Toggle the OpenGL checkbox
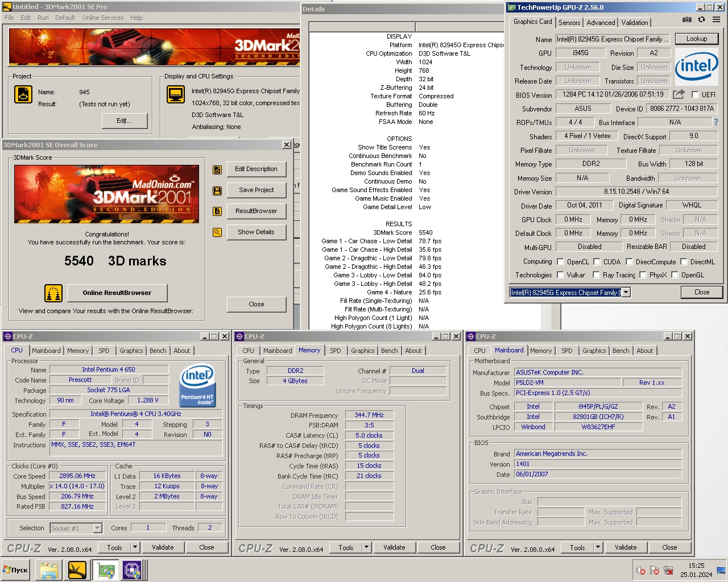Screen dimensions: 728x582 [675, 275]
